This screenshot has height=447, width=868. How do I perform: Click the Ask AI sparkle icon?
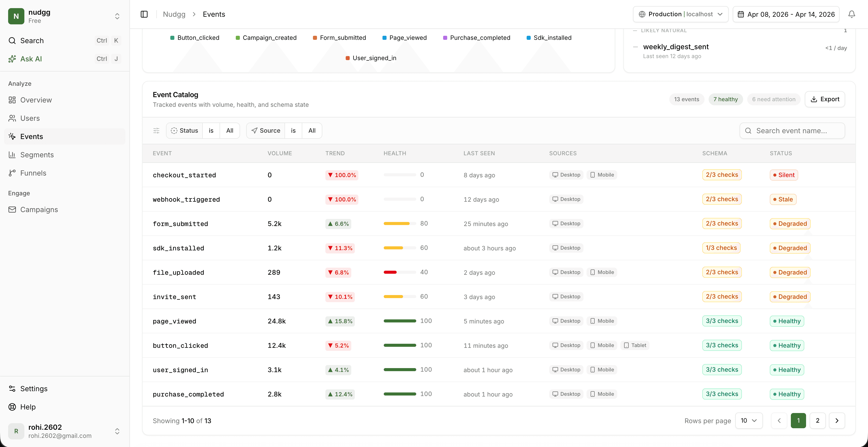coord(12,59)
